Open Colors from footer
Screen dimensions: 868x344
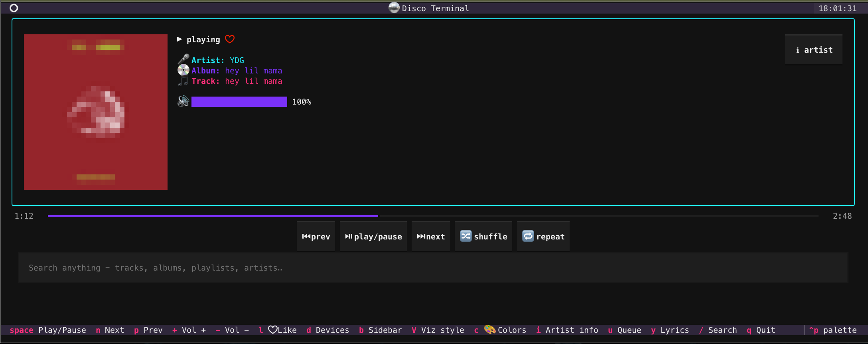pos(500,330)
